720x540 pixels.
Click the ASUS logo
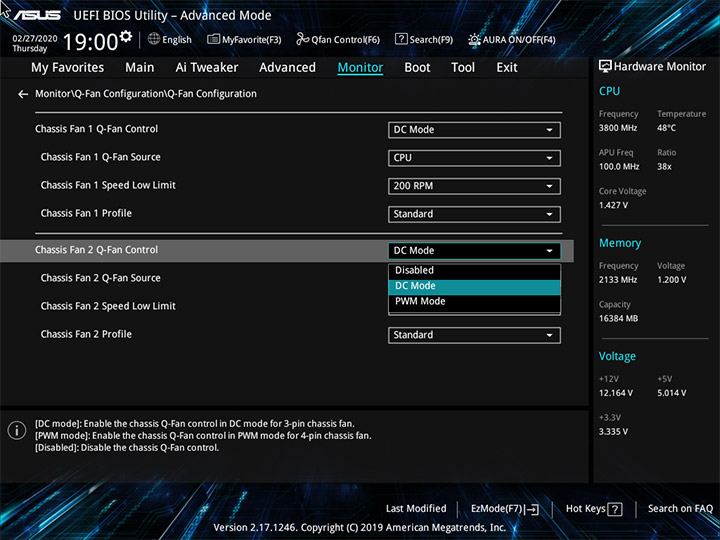pos(37,15)
